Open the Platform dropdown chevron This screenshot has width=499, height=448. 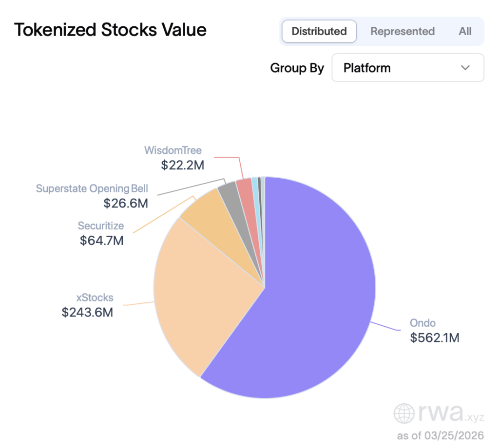(465, 68)
